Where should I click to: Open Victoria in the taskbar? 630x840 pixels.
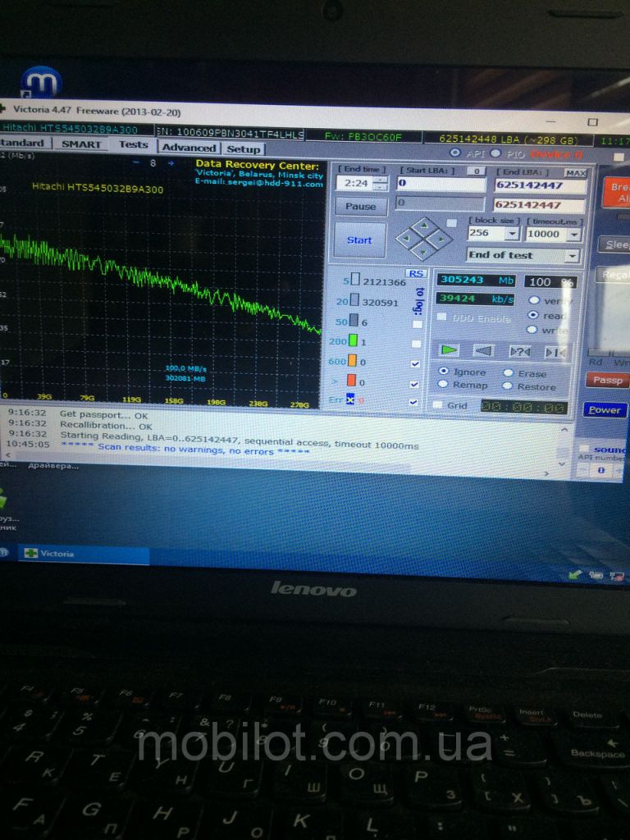pos(84,555)
